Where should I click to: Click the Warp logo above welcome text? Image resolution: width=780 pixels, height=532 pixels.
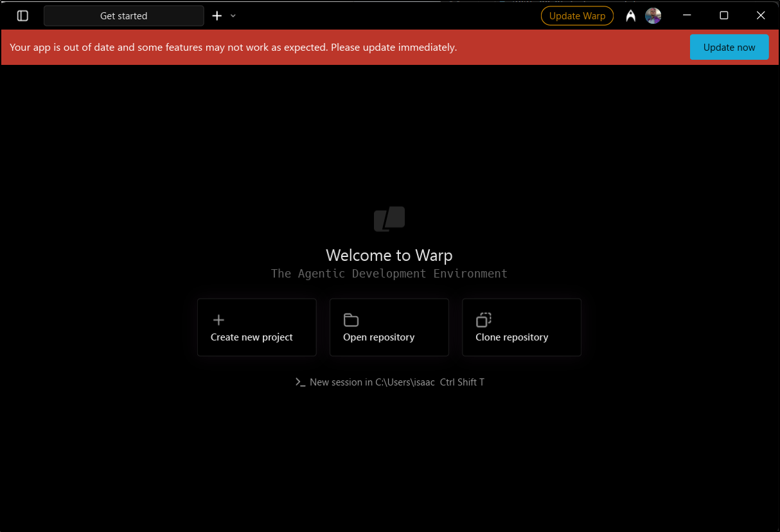click(x=389, y=219)
